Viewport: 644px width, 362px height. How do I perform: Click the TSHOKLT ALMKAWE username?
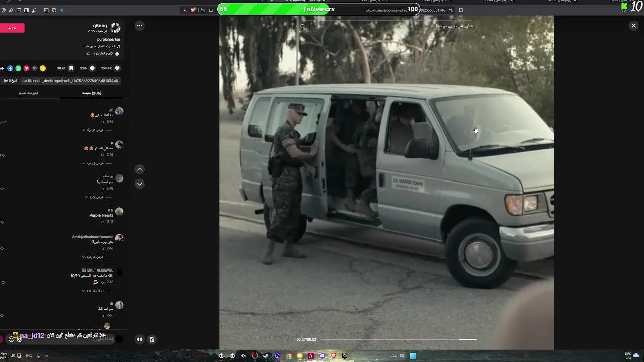(97, 270)
